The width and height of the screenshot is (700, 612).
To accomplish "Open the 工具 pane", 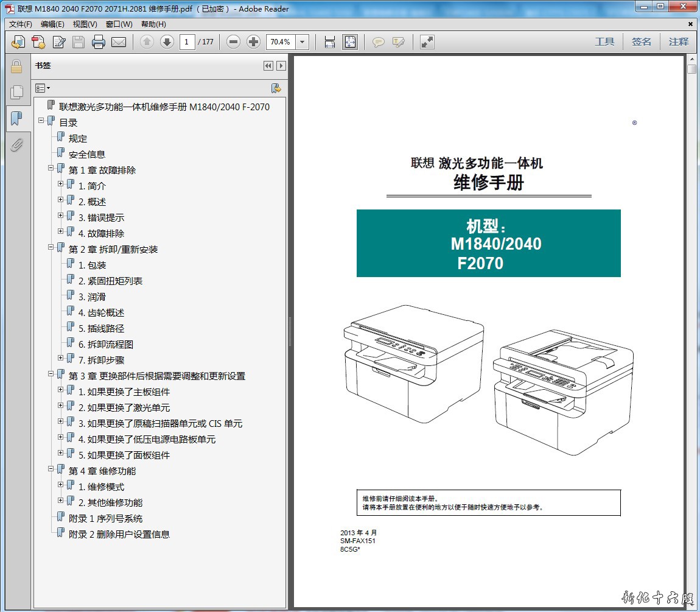I will (604, 42).
